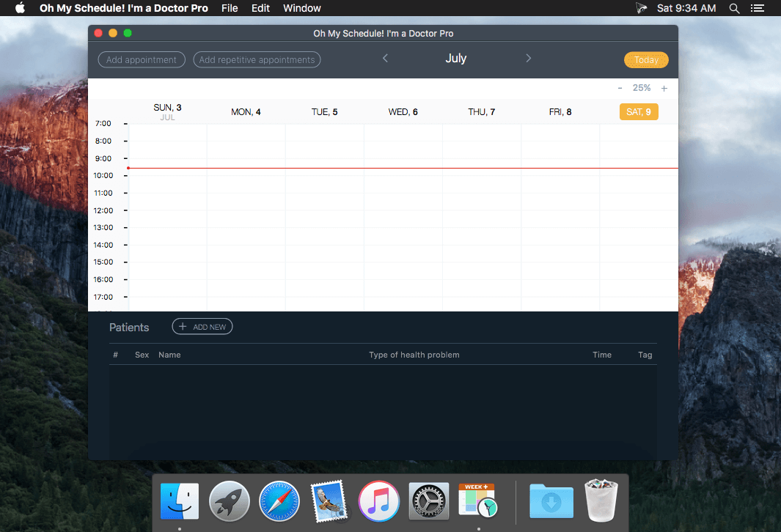
Task: Open System Preferences gear in dock
Action: 428,501
